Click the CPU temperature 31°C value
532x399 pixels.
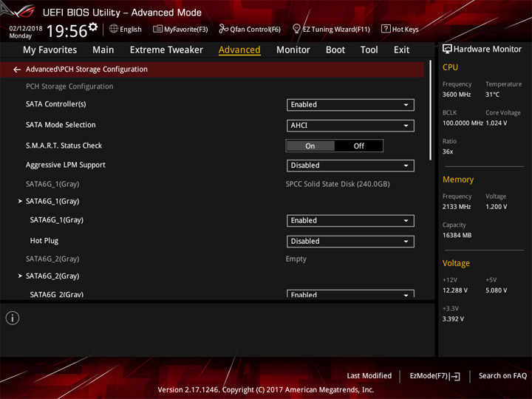(x=492, y=95)
